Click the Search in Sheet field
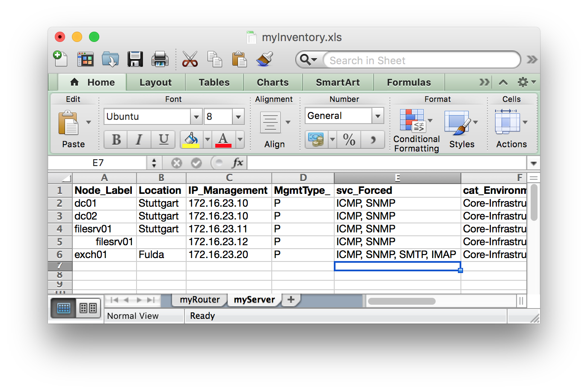Screen dimensions: 588x392 [422, 60]
